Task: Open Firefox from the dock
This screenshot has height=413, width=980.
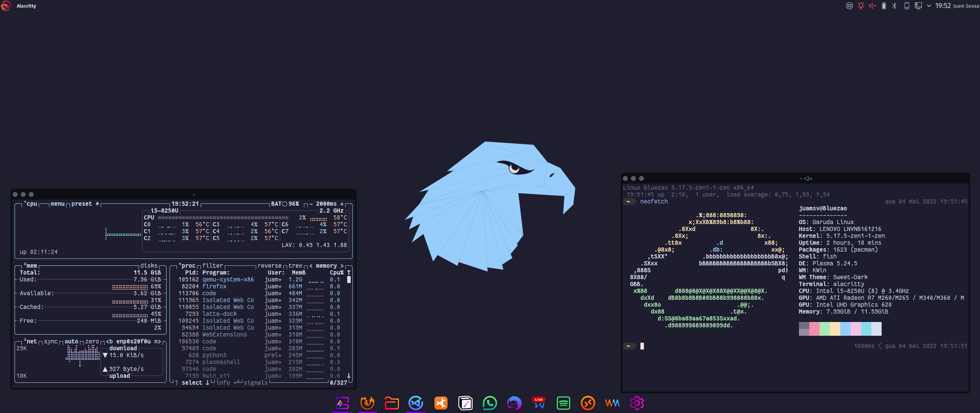Action: tap(367, 403)
